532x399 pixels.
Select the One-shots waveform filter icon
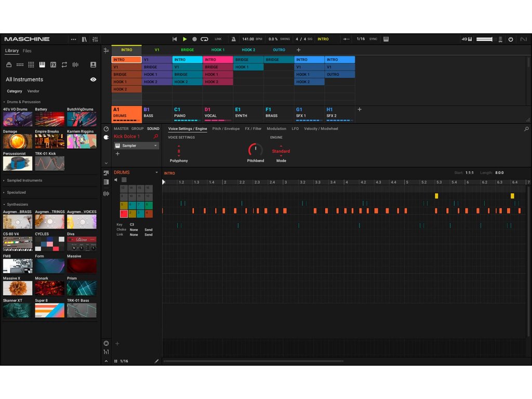point(75,64)
